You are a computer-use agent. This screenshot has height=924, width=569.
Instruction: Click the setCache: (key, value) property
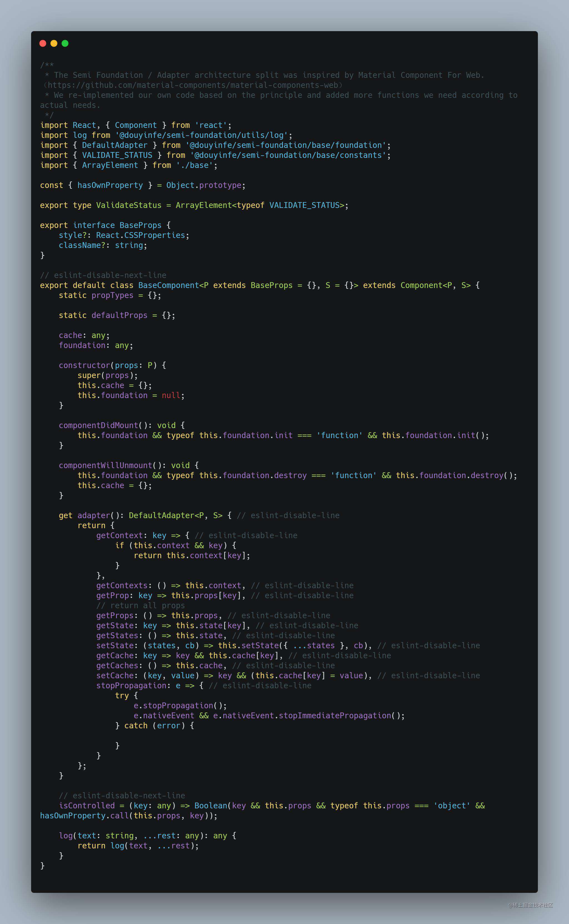point(147,675)
